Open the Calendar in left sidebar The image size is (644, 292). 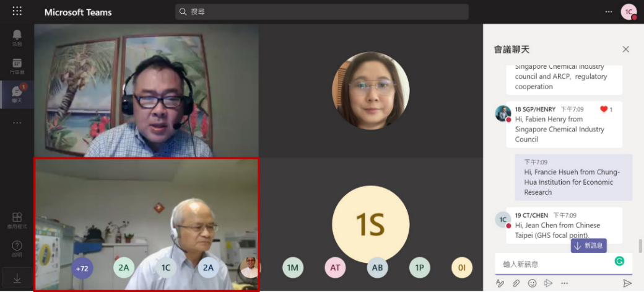(17, 66)
